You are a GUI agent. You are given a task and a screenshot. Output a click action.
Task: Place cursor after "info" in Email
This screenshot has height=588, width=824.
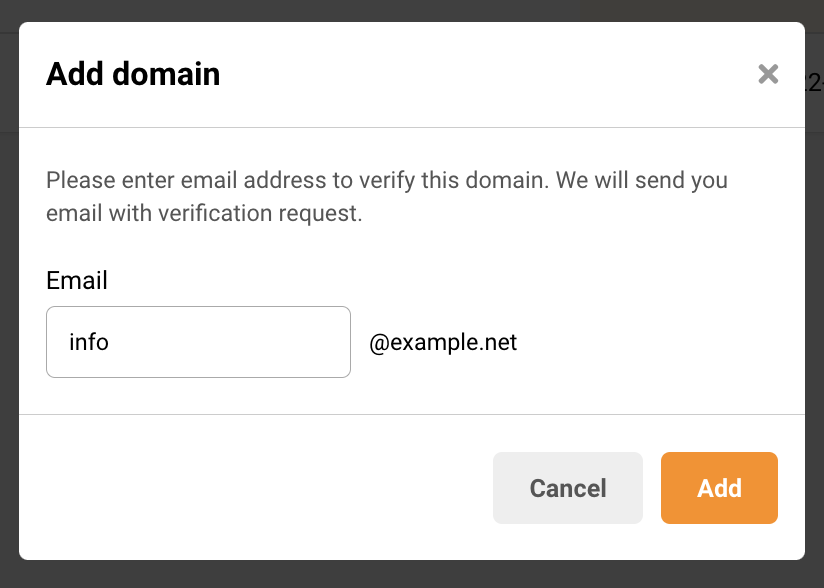tap(110, 342)
